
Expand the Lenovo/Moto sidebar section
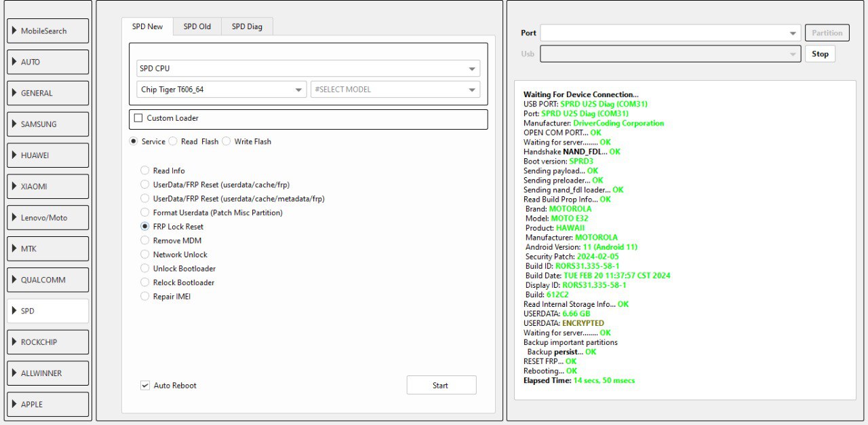pyautogui.click(x=47, y=217)
